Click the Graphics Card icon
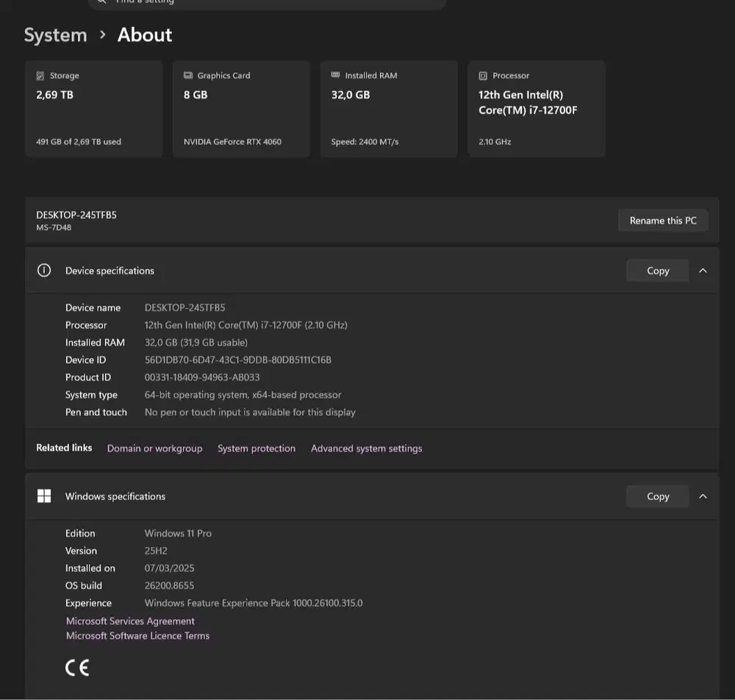The image size is (735, 700). click(188, 76)
